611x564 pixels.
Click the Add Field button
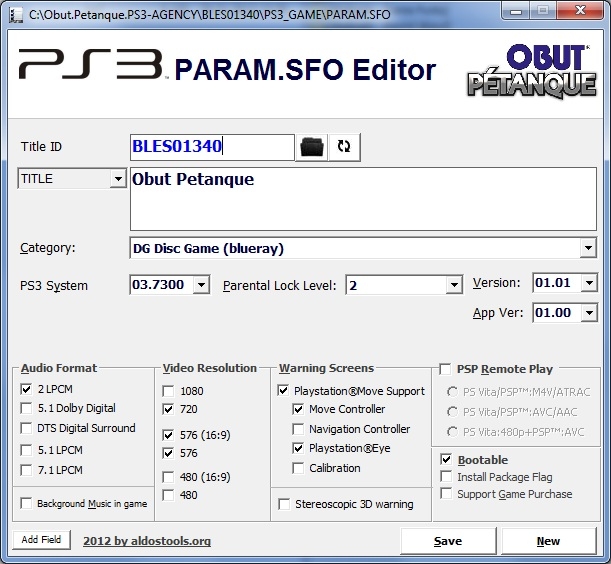(41, 540)
